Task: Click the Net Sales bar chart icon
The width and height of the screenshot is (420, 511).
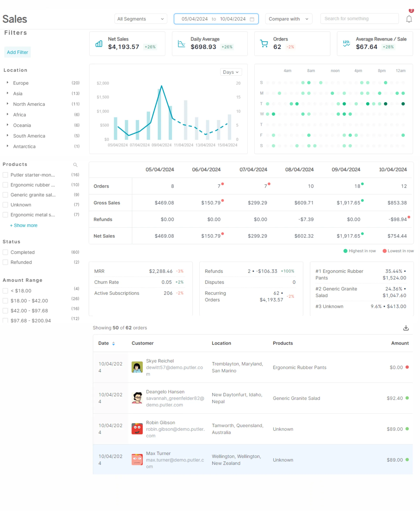Action: coord(99,43)
